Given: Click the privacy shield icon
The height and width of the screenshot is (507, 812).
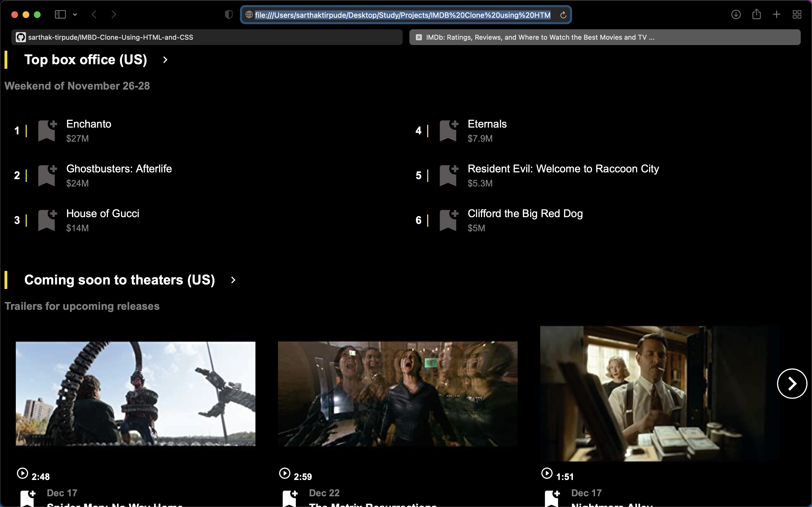Looking at the screenshot, I should tap(228, 14).
